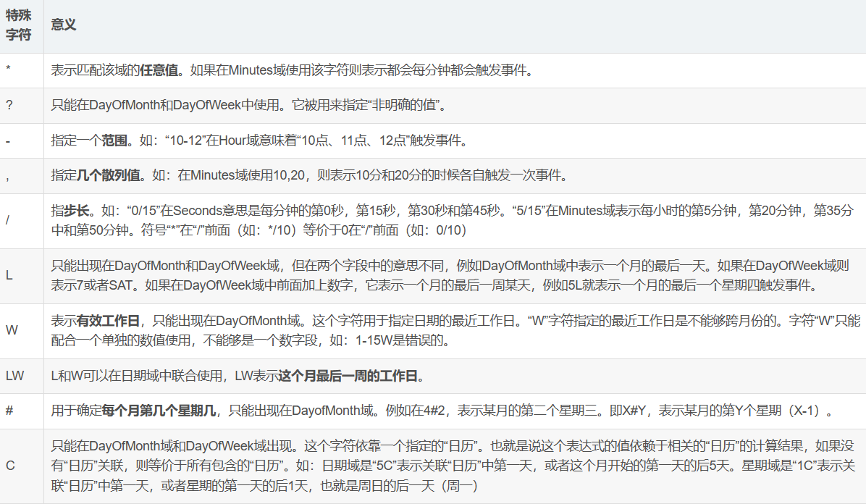The height and width of the screenshot is (504, 866).
Task: Select the asterisk * character cell
Action: pos(8,71)
